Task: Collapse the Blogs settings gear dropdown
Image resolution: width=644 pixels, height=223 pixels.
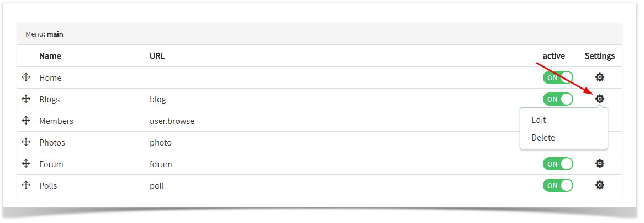Action: coord(600,99)
